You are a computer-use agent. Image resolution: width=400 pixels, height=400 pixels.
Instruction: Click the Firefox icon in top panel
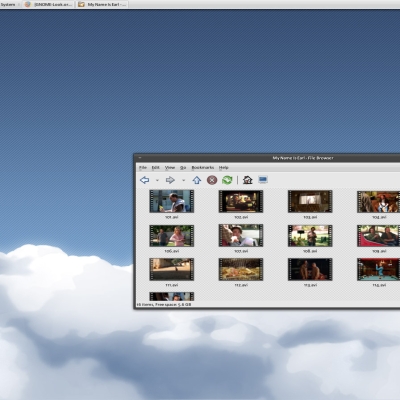[28, 4]
